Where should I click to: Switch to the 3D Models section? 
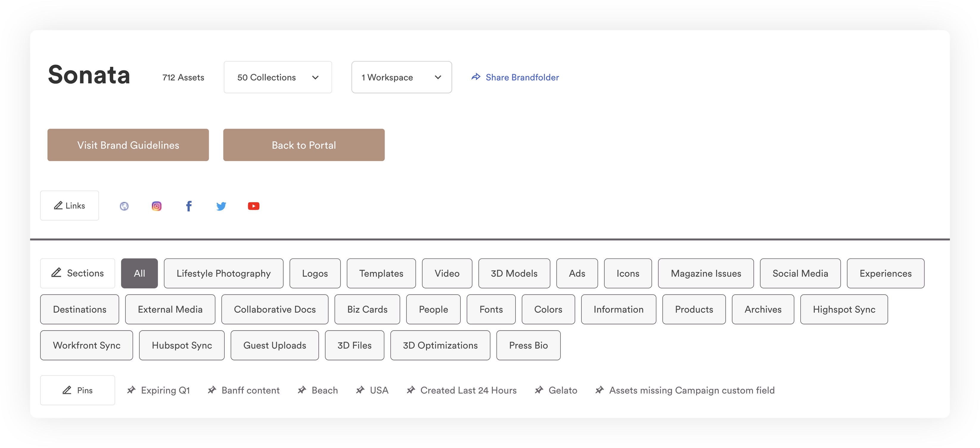coord(514,273)
